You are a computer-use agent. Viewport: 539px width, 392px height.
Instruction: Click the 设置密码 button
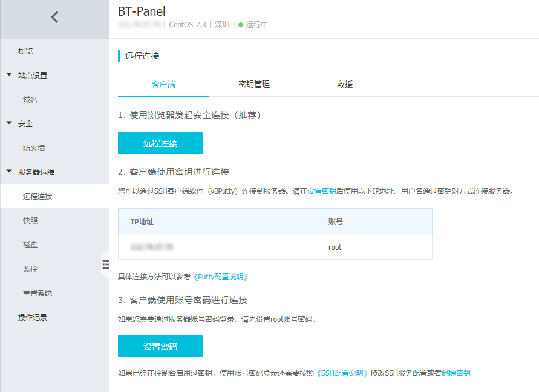pos(160,347)
